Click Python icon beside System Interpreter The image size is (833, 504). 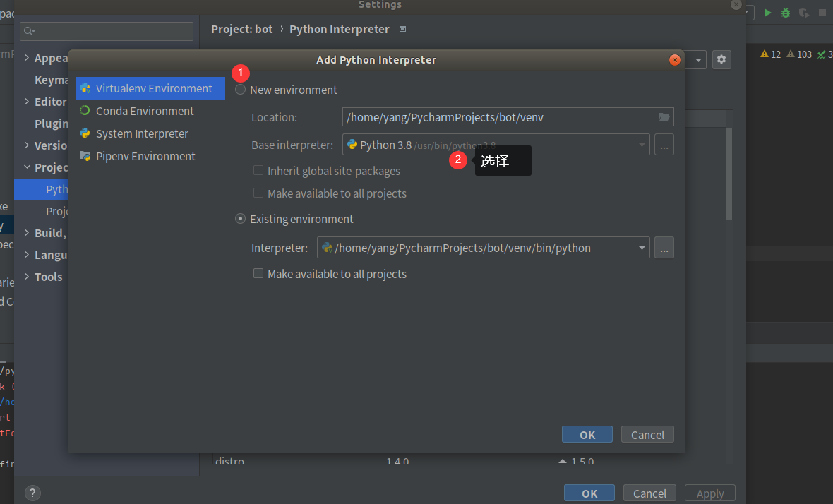85,133
